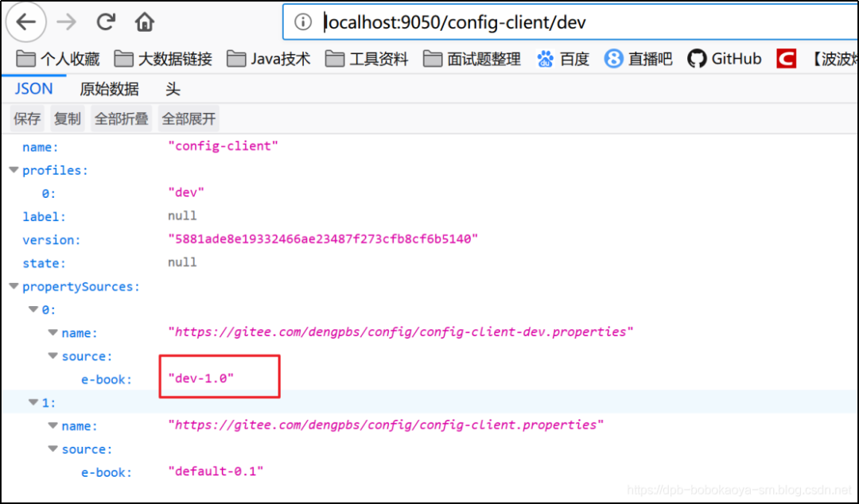Open the 百度 bookmark

tap(562, 59)
